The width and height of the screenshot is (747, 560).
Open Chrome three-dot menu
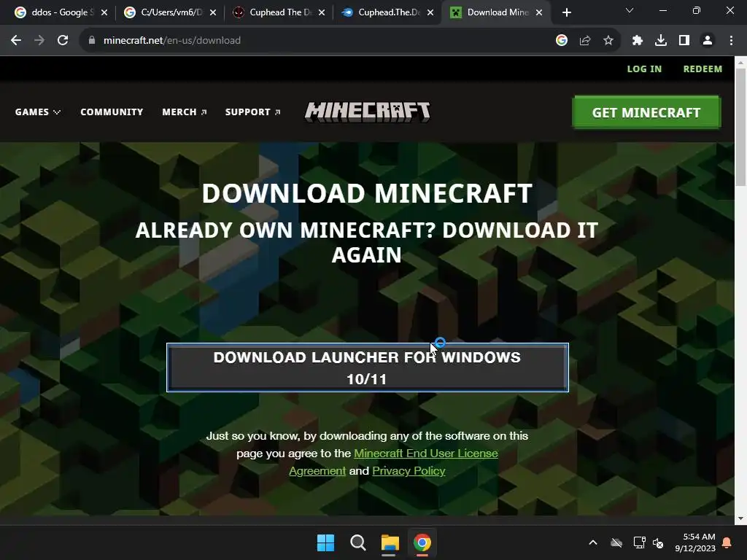pos(731,41)
